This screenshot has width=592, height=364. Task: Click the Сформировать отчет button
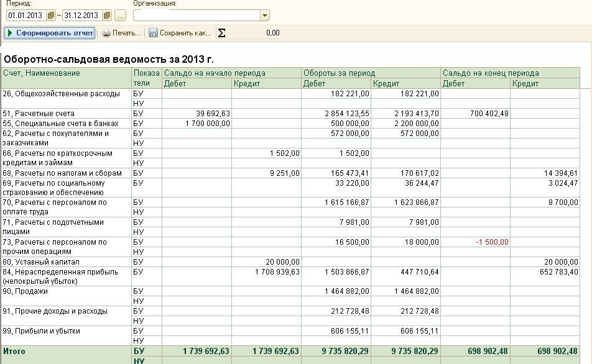(50, 33)
